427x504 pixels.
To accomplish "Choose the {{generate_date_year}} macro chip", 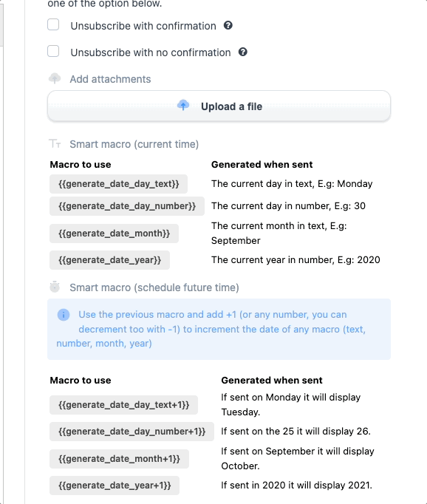I will pos(109,260).
